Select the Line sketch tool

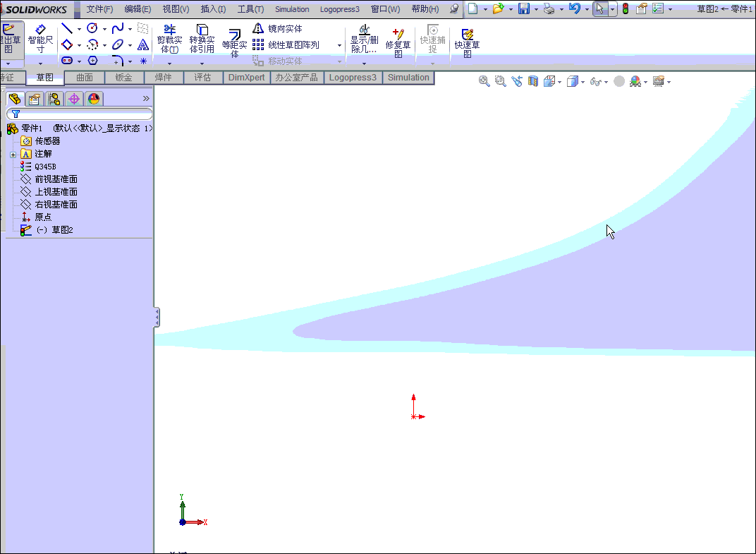(x=67, y=28)
